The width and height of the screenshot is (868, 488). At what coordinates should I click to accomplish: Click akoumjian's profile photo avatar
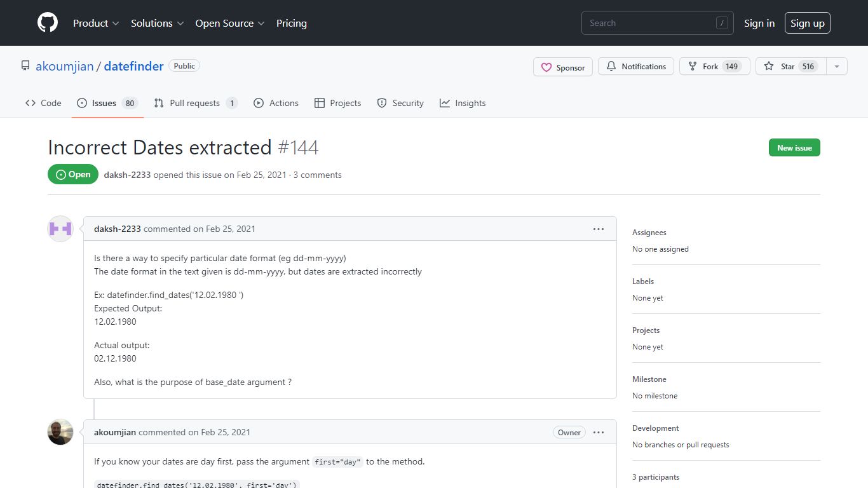point(60,432)
